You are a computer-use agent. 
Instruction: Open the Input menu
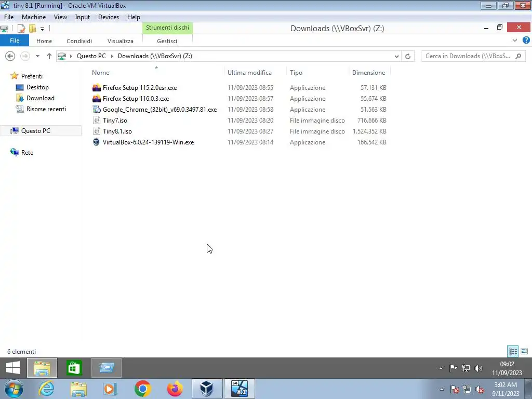pyautogui.click(x=83, y=17)
